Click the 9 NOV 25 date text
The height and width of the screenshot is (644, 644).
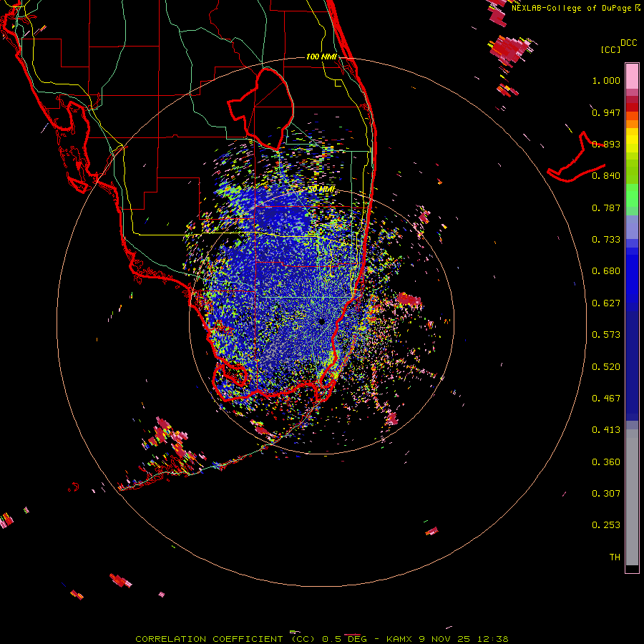(x=444, y=639)
